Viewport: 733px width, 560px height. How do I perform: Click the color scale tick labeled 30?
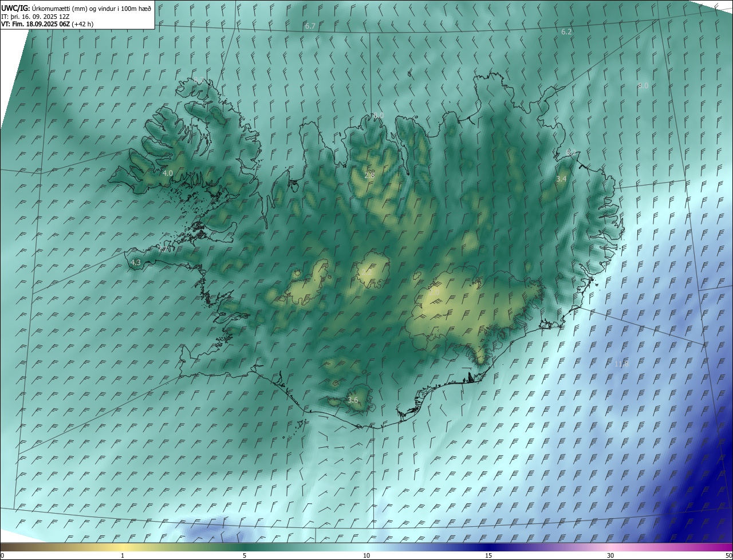(x=610, y=555)
